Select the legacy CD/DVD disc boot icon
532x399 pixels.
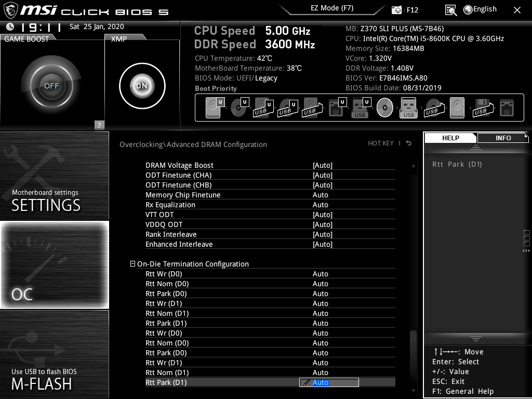pos(385,108)
